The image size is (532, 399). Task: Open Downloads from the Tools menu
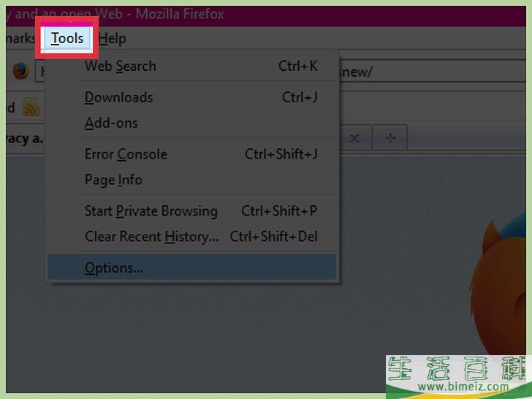tap(191, 97)
